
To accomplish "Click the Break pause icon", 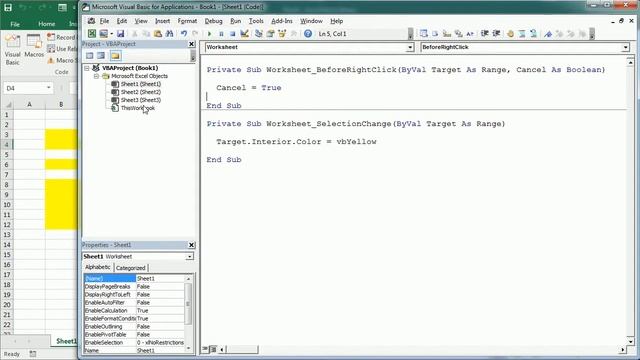I will [x=221, y=33].
